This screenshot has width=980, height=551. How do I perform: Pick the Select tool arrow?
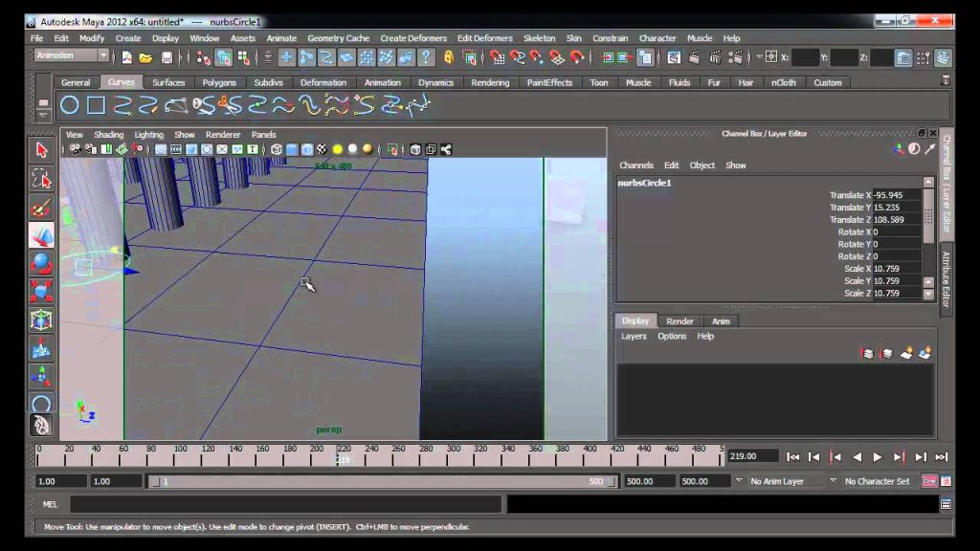coord(41,150)
